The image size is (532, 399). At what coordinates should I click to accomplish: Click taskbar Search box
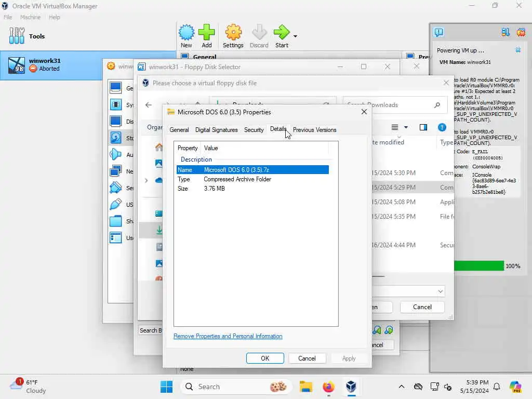[x=236, y=387]
